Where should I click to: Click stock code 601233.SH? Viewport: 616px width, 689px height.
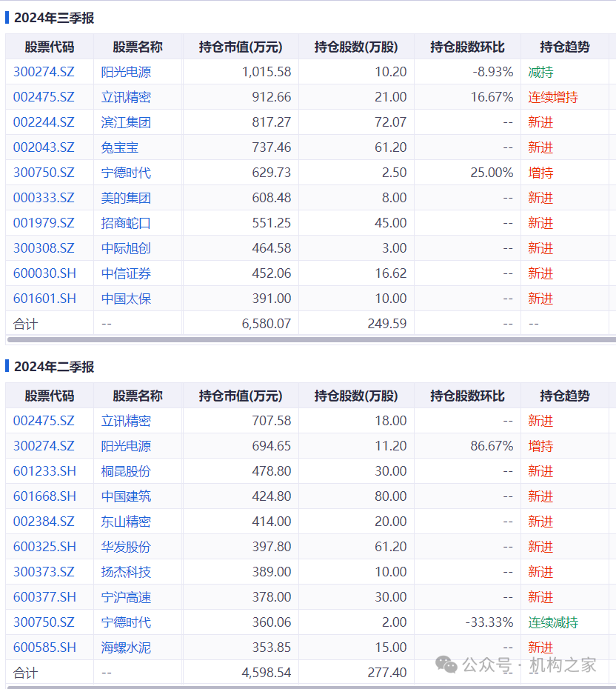44,471
